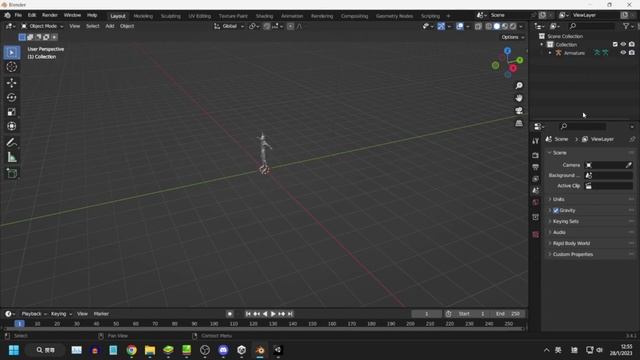
Task: Expand the Units panel
Action: click(x=590, y=199)
